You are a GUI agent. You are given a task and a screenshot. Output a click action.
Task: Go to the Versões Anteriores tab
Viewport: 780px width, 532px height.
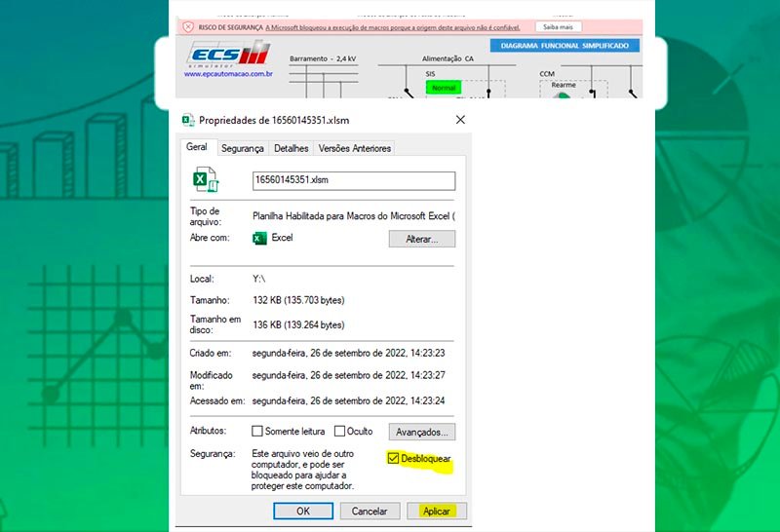click(355, 148)
